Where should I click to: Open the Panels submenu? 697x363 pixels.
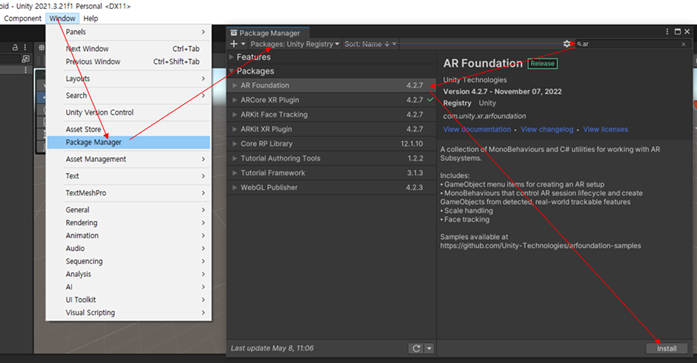(x=128, y=32)
